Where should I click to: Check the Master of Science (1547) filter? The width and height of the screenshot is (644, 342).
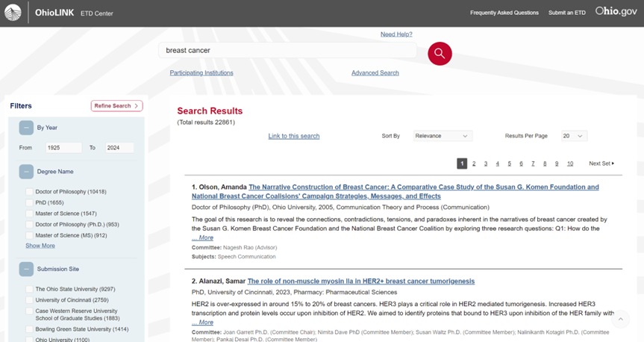pos(29,214)
